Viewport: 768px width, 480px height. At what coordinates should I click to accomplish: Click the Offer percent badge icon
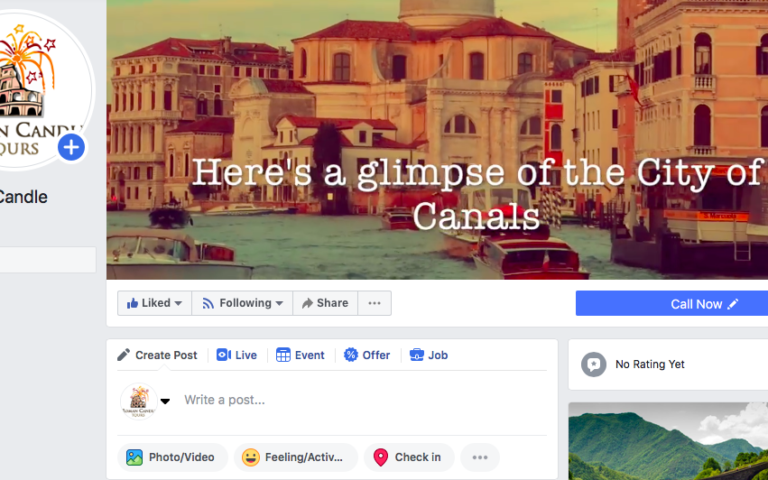351,355
